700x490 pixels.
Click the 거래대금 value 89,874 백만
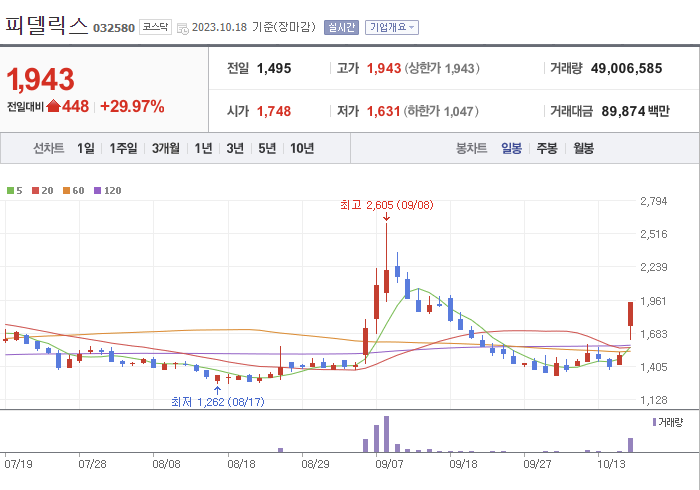635,111
